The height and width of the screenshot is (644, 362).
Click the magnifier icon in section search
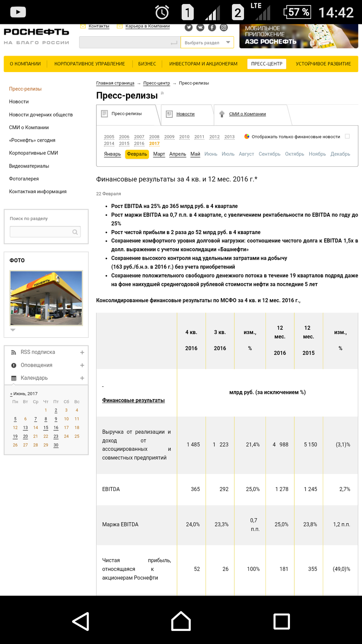click(x=75, y=232)
